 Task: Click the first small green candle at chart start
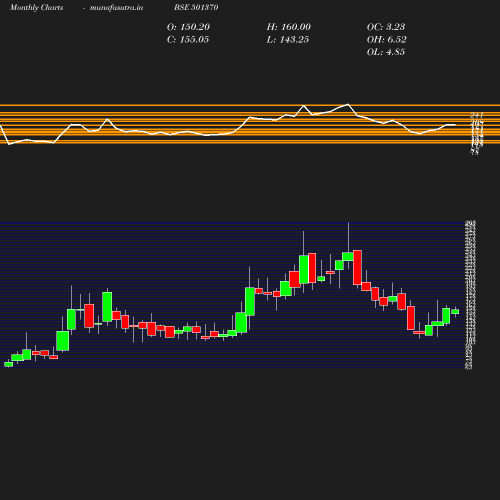[x=8, y=364]
